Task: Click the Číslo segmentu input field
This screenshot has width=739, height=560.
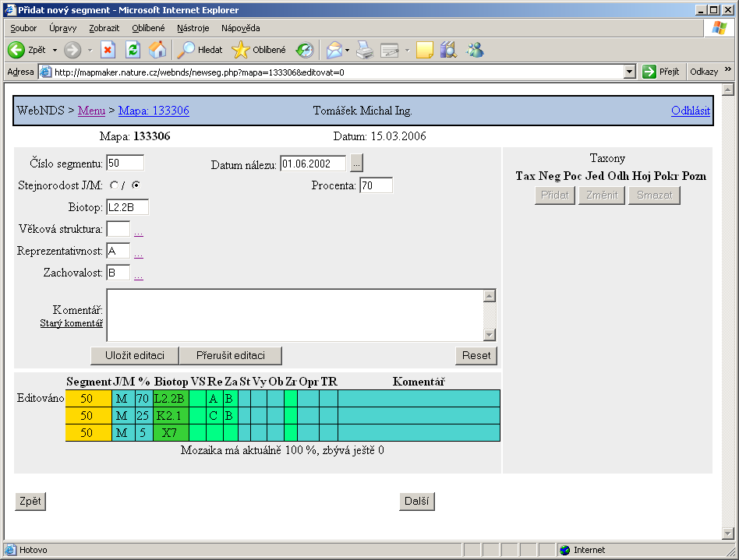Action: [x=125, y=163]
